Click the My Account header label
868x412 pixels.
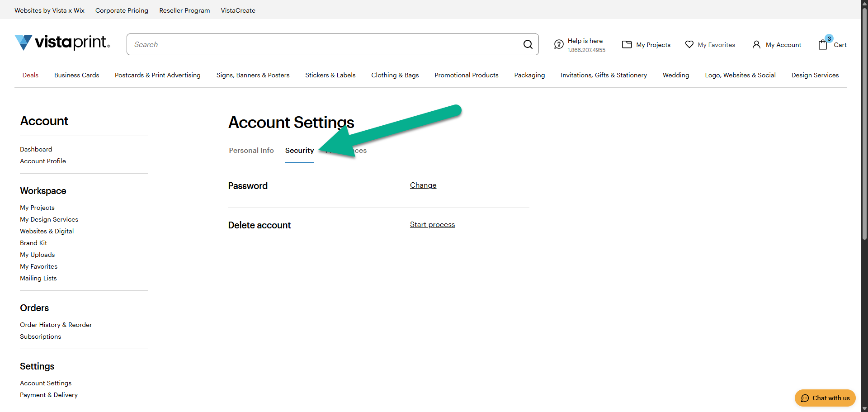click(x=783, y=45)
